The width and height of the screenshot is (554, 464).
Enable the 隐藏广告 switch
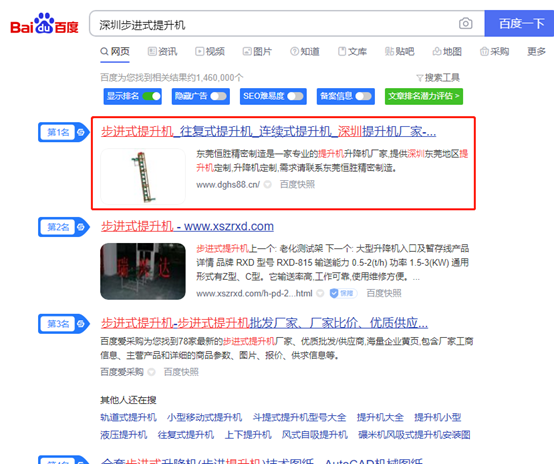(x=218, y=96)
